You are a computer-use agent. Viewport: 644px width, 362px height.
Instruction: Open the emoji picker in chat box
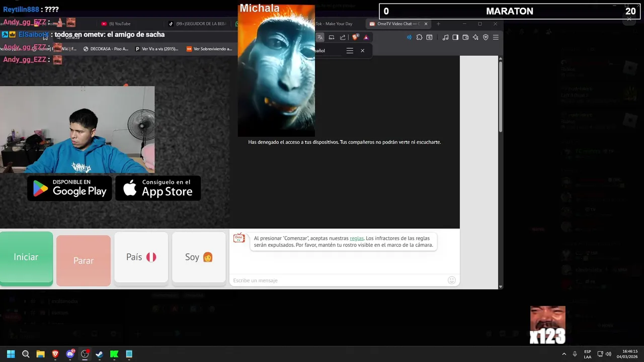tap(452, 280)
